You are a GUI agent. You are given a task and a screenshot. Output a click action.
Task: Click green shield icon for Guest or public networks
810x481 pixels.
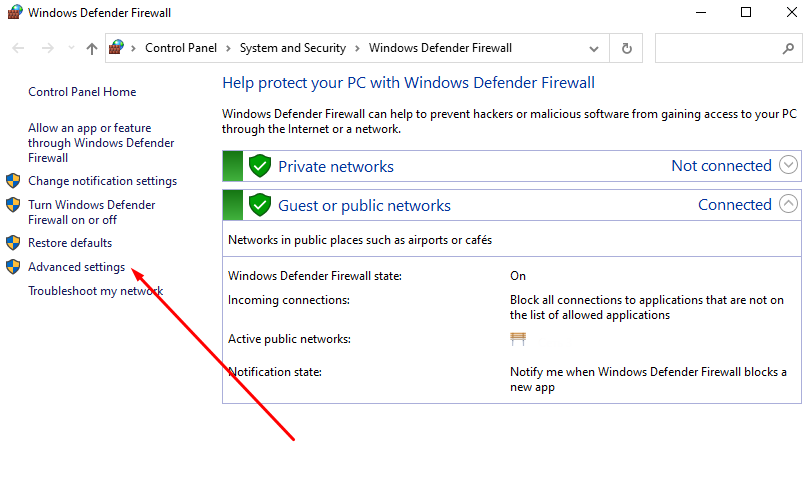(260, 205)
